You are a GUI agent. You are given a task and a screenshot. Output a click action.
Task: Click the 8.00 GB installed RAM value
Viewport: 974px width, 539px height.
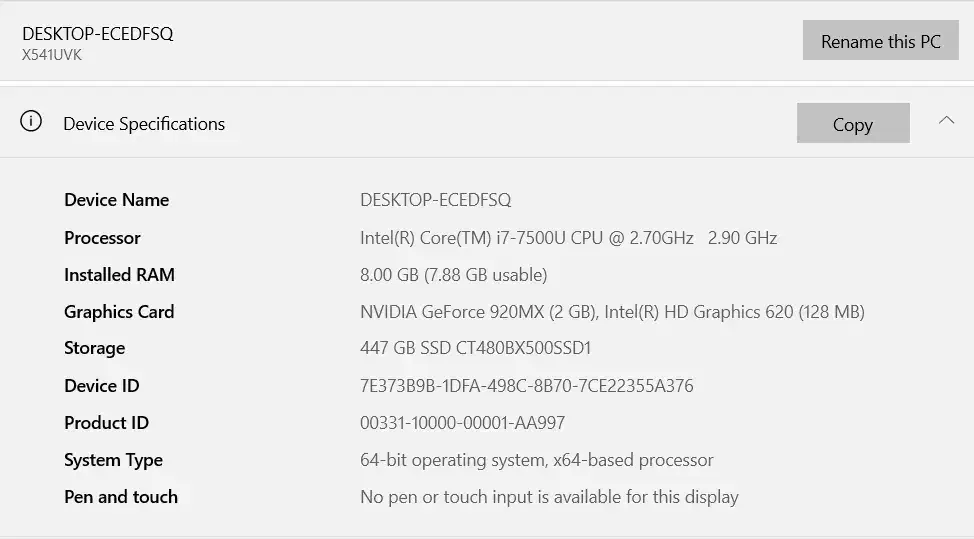[x=453, y=274]
